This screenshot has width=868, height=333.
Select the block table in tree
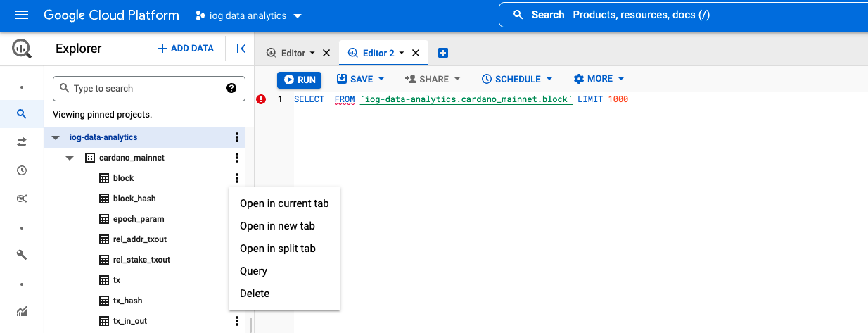pos(123,178)
